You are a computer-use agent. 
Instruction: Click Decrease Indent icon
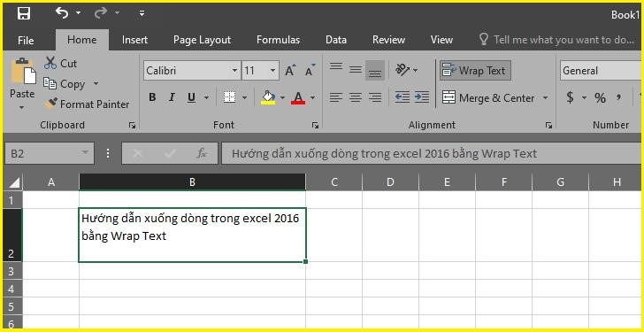pyautogui.click(x=402, y=97)
